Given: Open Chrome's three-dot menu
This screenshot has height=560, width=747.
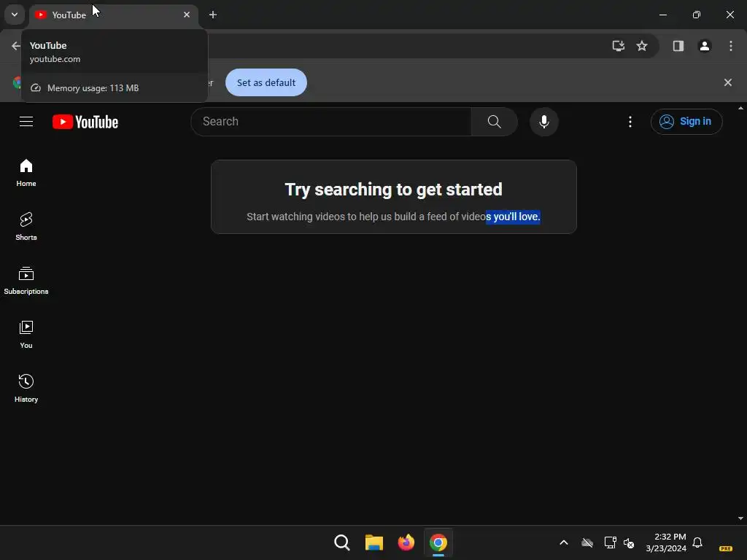Looking at the screenshot, I should [x=730, y=46].
